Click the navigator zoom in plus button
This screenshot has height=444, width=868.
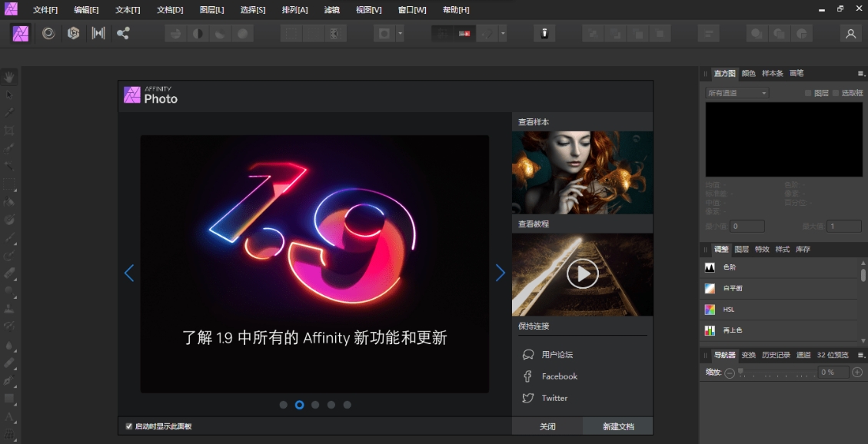tap(857, 373)
